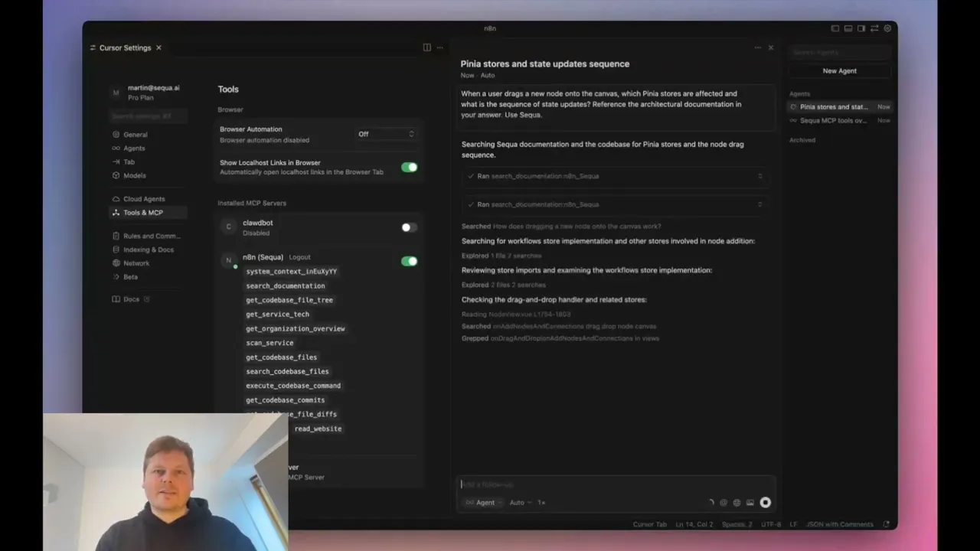The height and width of the screenshot is (551, 980).
Task: Click the get_codebase_file_tree tool chip
Action: point(289,300)
